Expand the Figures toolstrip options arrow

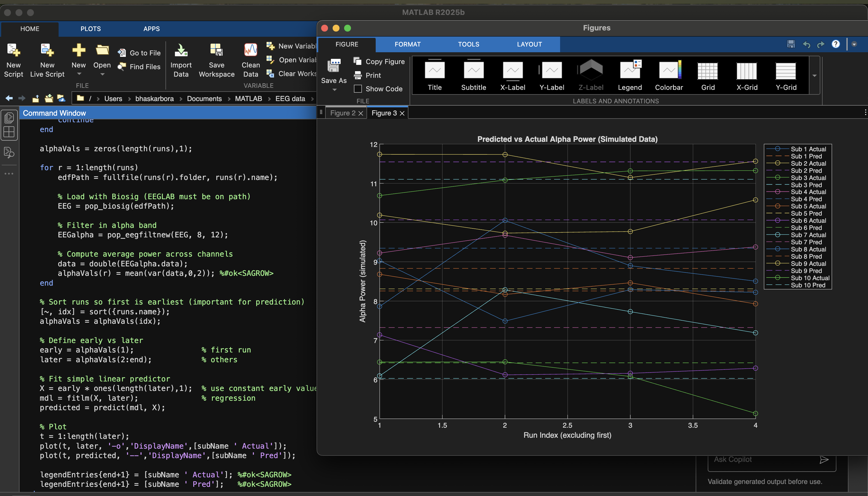pyautogui.click(x=854, y=44)
